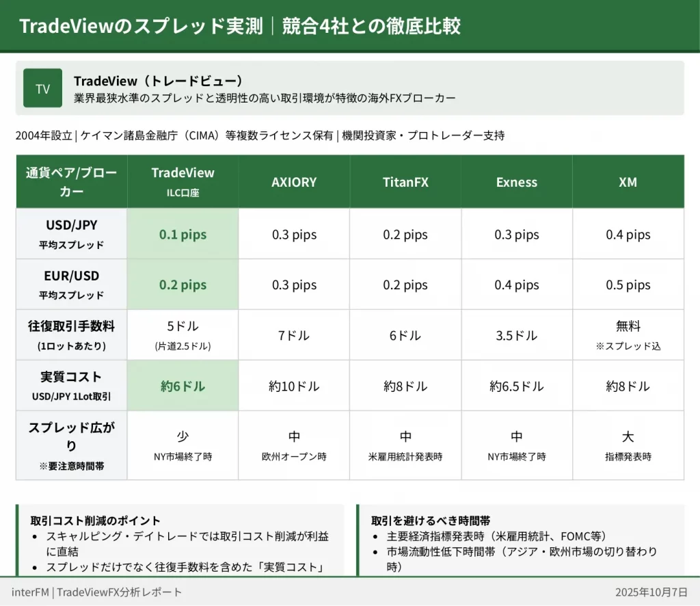
Task: Click the 取引コスト削減のポイント heading
Action: 96,521
